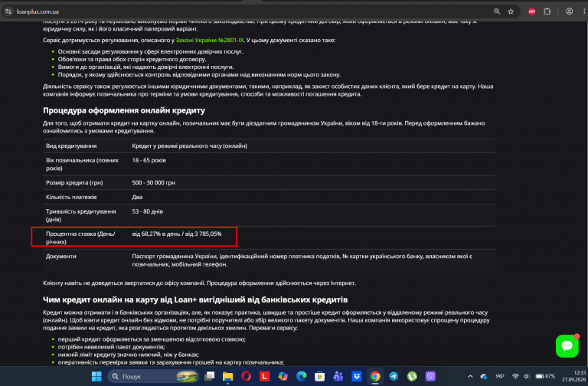Viewport: 588px width, 386px height.
Task: Open Viber from the taskbar
Action: 430,376
